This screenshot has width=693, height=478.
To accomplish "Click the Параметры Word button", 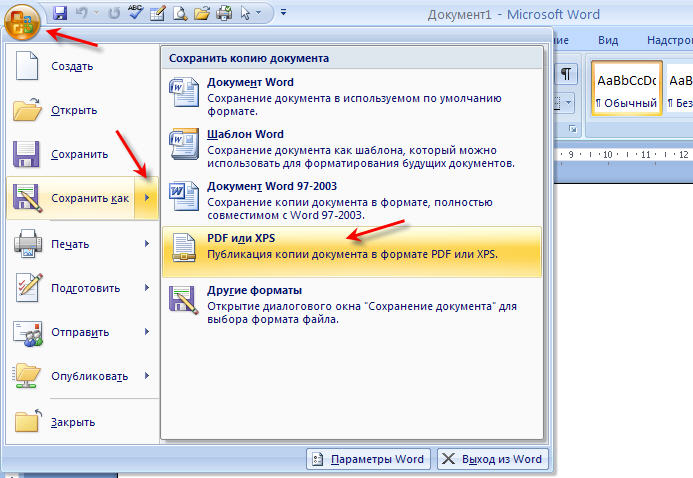I will [368, 459].
